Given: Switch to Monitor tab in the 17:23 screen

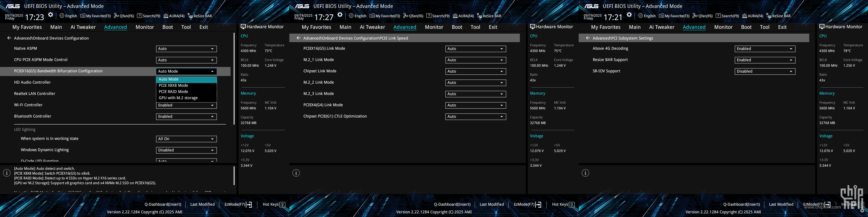Looking at the screenshot, I should coord(145,27).
